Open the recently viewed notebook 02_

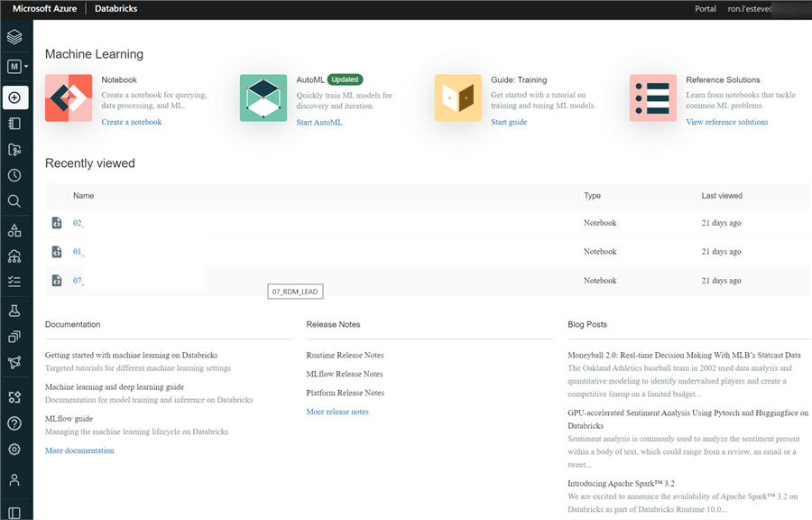[x=78, y=222]
